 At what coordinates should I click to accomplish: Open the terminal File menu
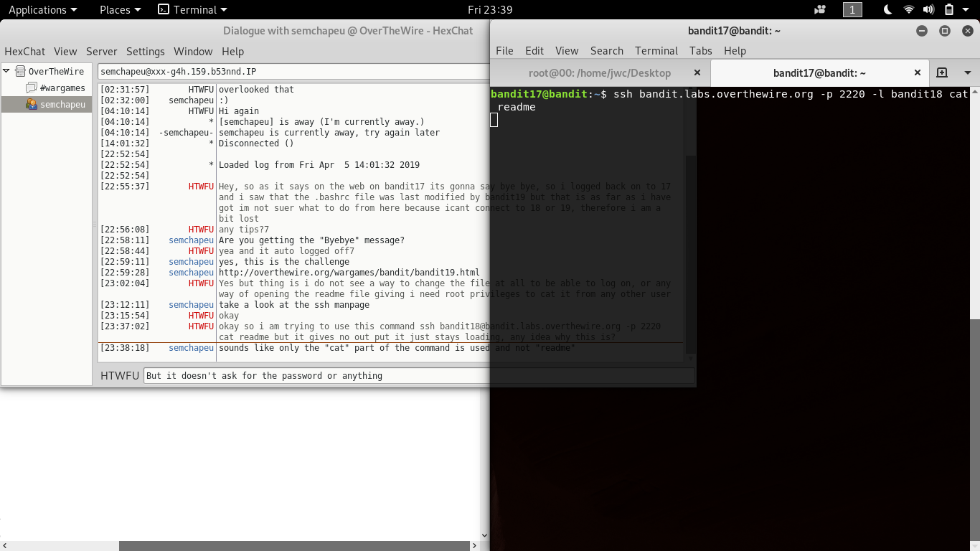tap(504, 51)
